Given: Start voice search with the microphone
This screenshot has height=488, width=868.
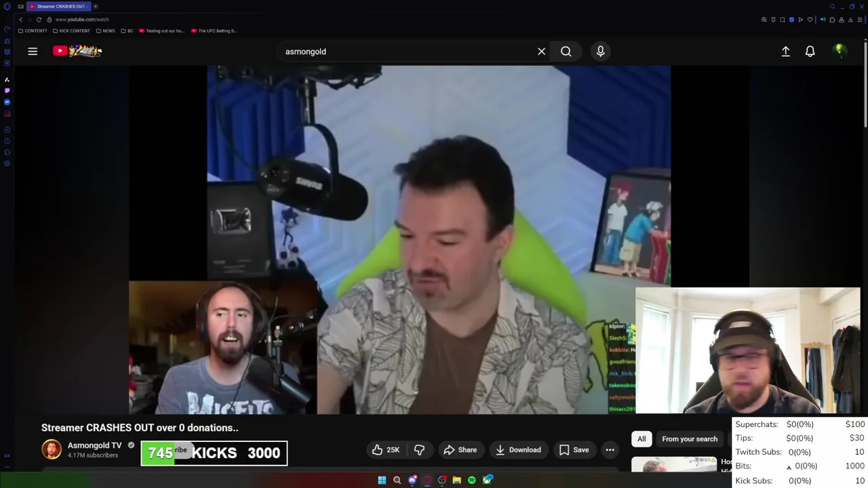Looking at the screenshot, I should point(600,52).
